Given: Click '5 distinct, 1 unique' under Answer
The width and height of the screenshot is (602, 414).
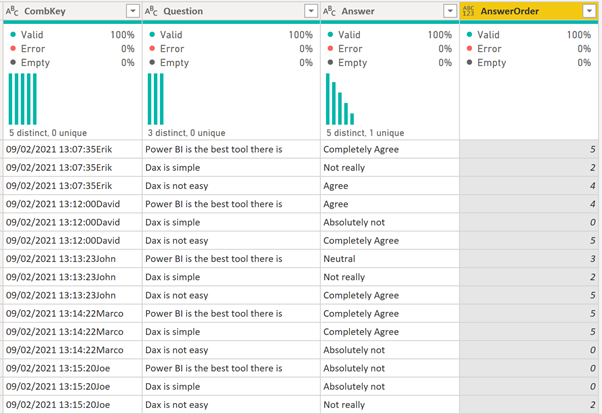Looking at the screenshot, I should coord(365,133).
